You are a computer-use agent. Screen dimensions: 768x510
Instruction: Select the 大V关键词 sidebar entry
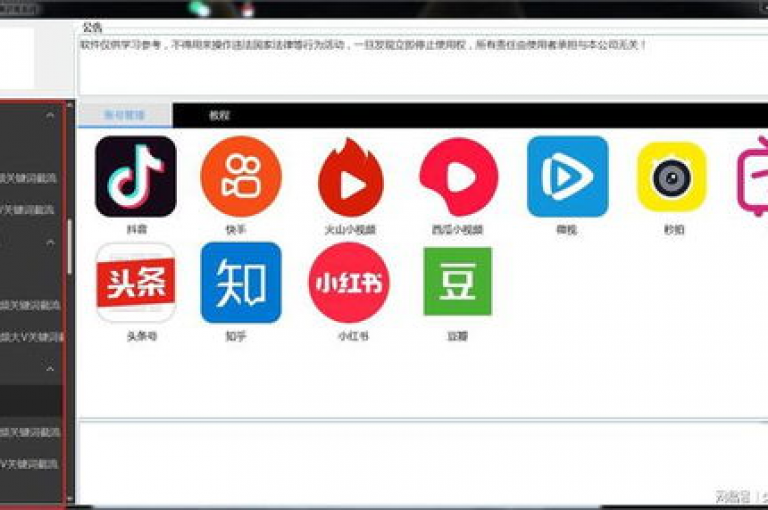coord(31,337)
